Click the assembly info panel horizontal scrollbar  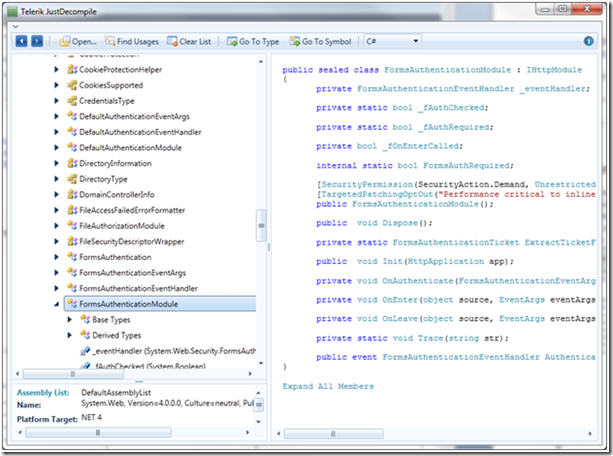point(98,432)
